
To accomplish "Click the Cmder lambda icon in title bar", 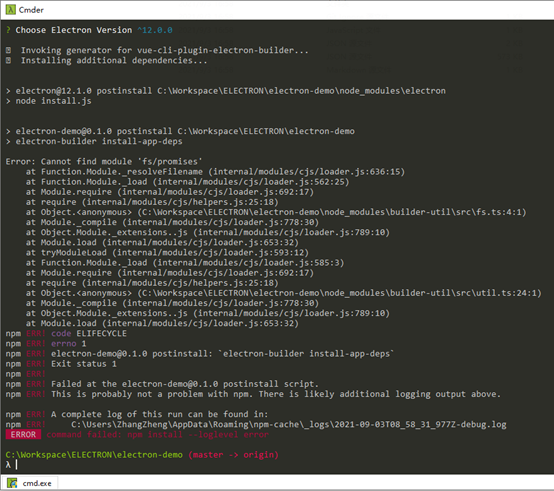I will 10,10.
